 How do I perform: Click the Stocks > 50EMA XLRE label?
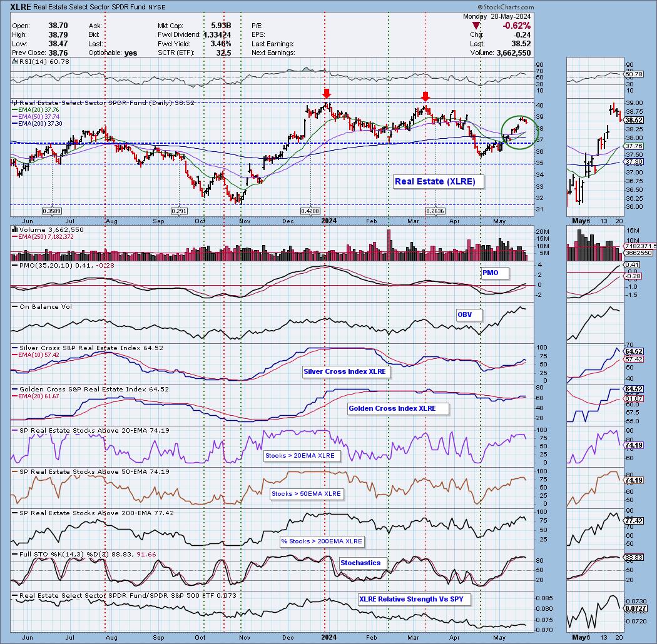pyautogui.click(x=307, y=494)
